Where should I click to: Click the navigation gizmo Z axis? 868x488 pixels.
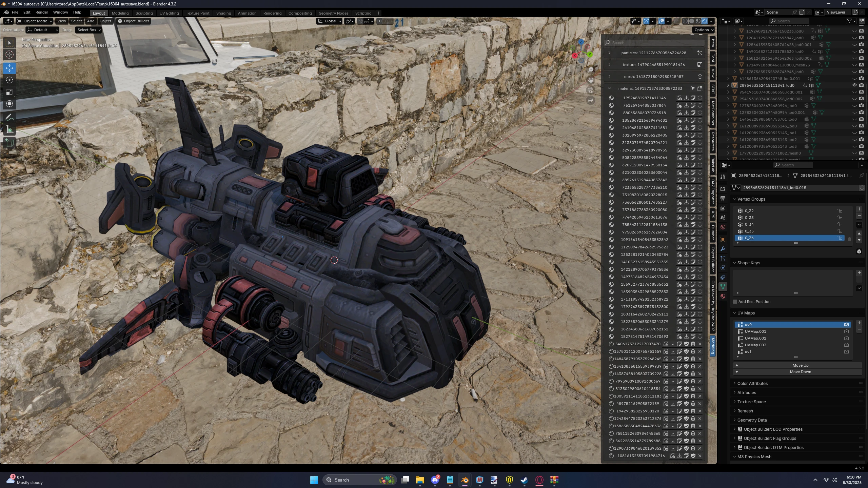coord(581,42)
